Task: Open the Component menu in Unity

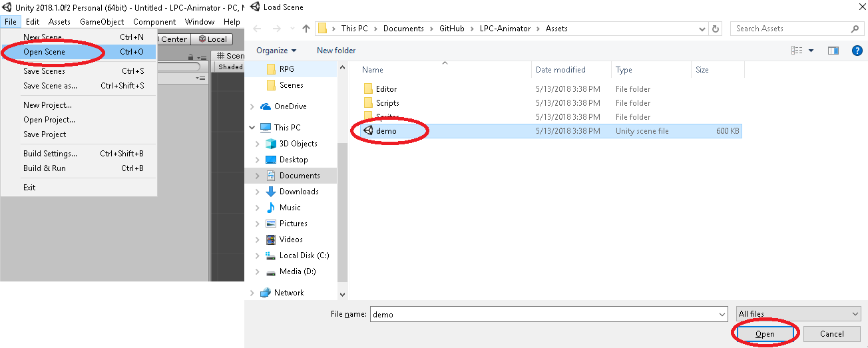Action: coord(154,22)
